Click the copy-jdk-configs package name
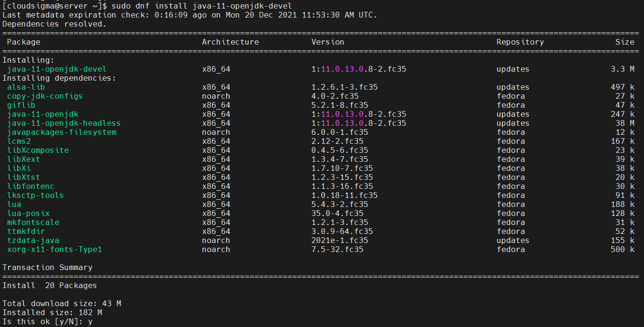Image resolution: width=644 pixels, height=327 pixels. pyautogui.click(x=45, y=96)
